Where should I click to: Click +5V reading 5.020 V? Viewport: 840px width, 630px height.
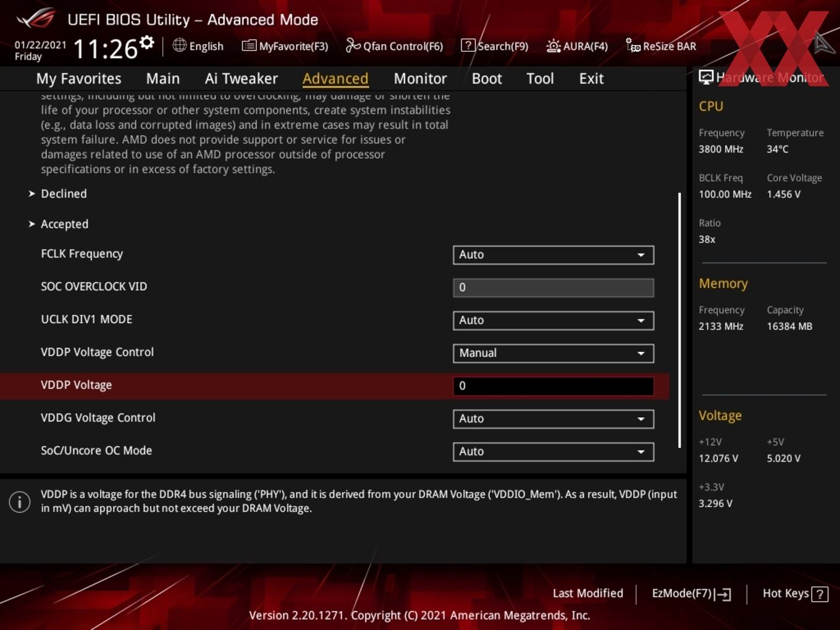click(x=784, y=458)
